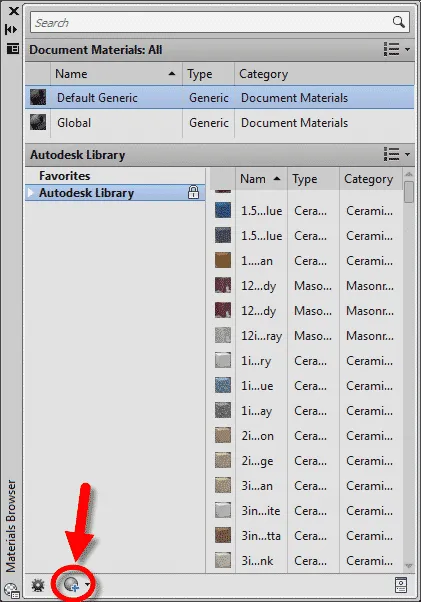Screen dimensions: 421x602
Task: Select library material '3i...nk'
Action: tap(306, 561)
